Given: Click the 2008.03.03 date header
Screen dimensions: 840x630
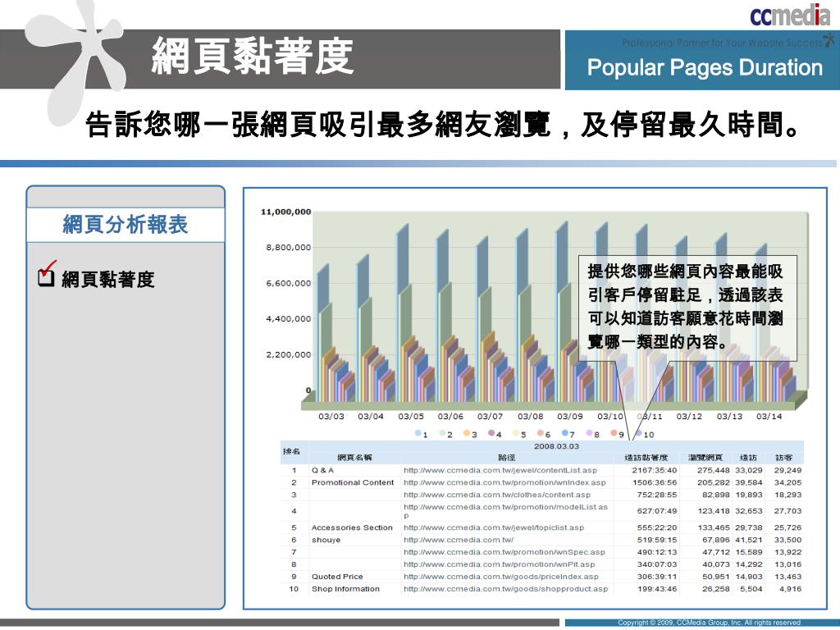Looking at the screenshot, I should [x=556, y=445].
